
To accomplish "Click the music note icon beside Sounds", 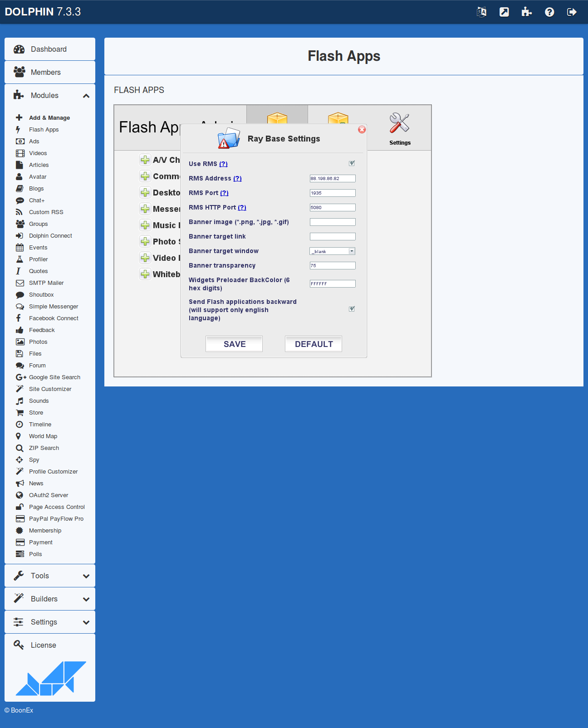I will point(20,401).
